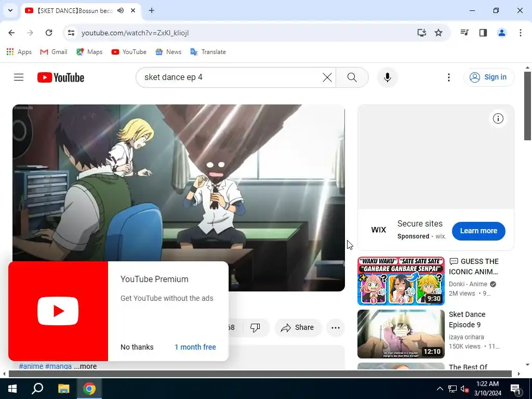Screen dimensions: 532x399
Task: Open the taskbar clock and date
Action: (487, 389)
